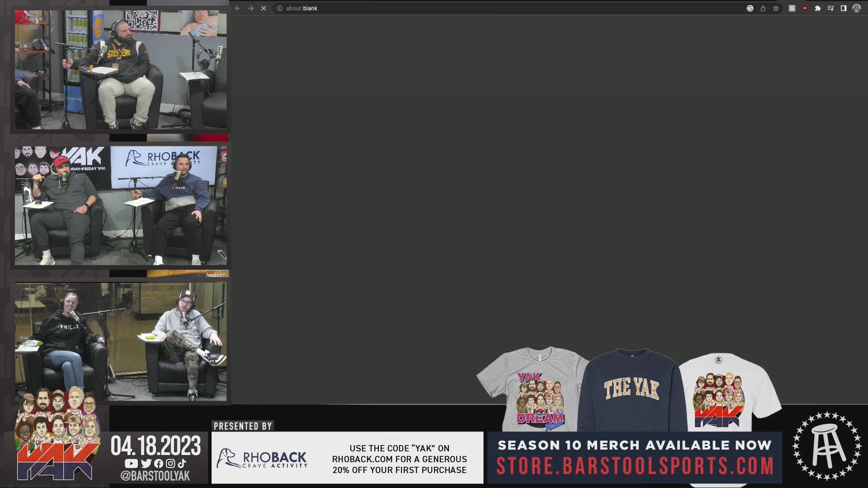Image resolution: width=868 pixels, height=488 pixels.
Task: Click the site info icon in address bar
Action: click(279, 8)
